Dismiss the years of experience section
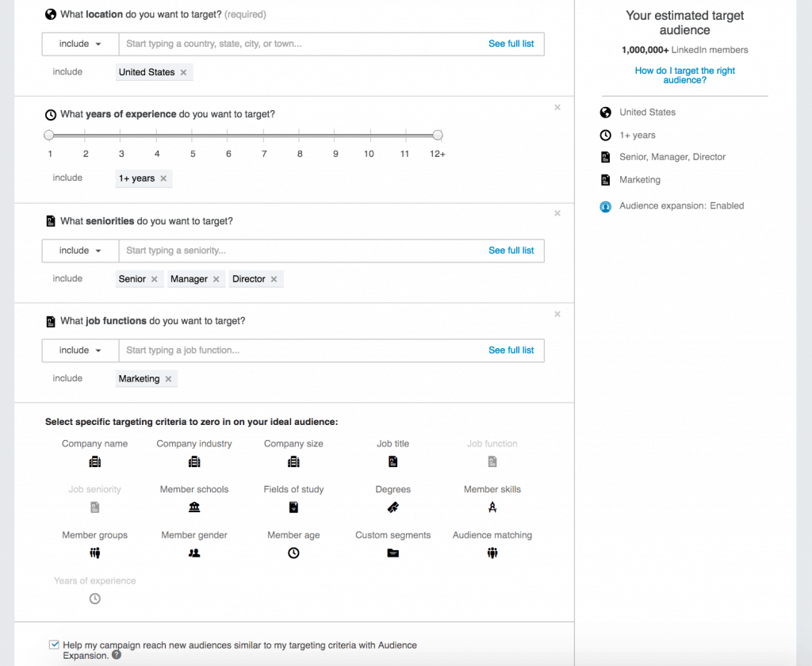Screen dimensions: 812x666 pyautogui.click(x=557, y=107)
